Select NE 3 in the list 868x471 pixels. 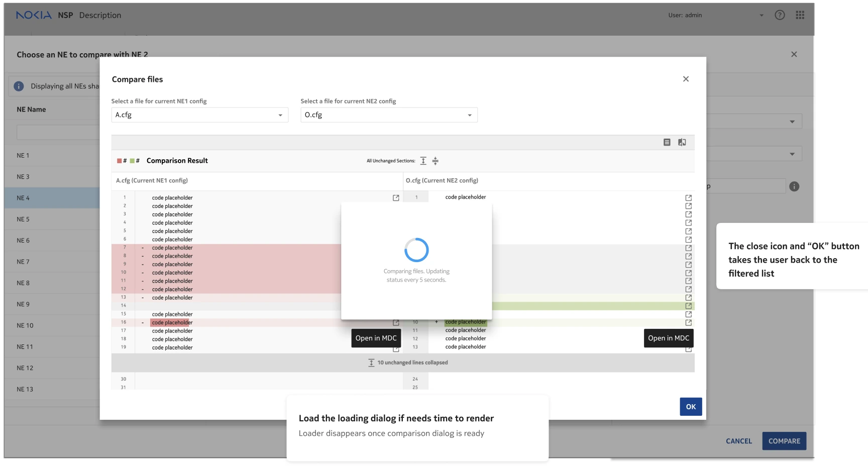[x=52, y=177]
